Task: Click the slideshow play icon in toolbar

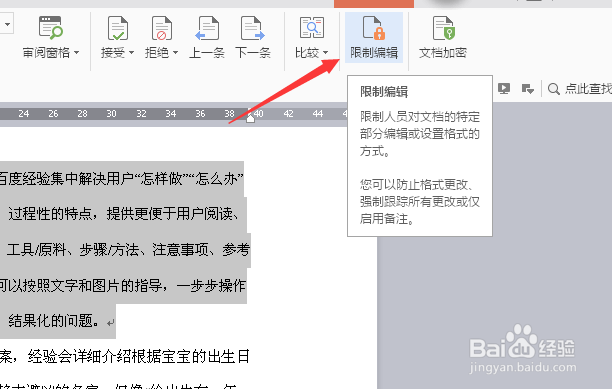Action: click(504, 89)
